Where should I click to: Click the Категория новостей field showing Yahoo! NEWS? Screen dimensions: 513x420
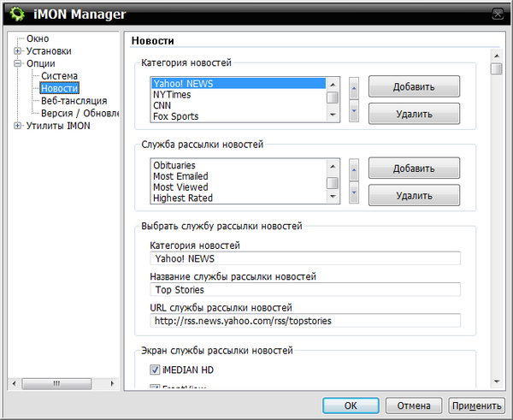click(305, 258)
